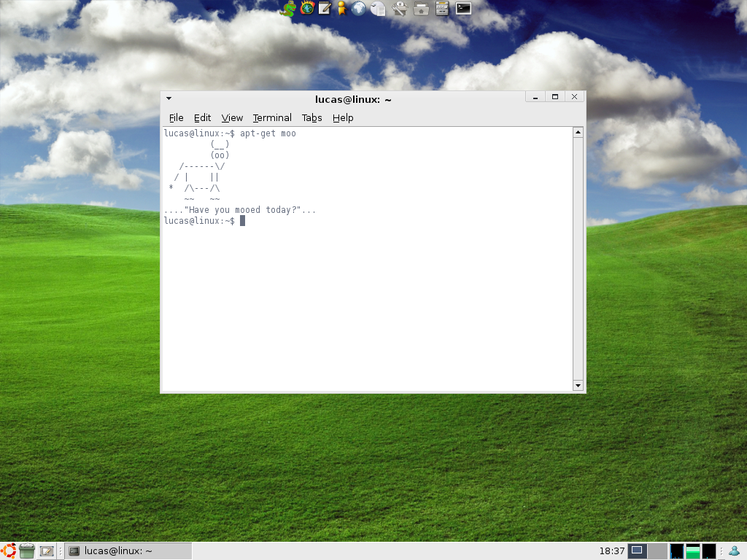The width and height of the screenshot is (747, 560).
Task: Launch the green snake icon in top dock
Action: [x=287, y=8]
